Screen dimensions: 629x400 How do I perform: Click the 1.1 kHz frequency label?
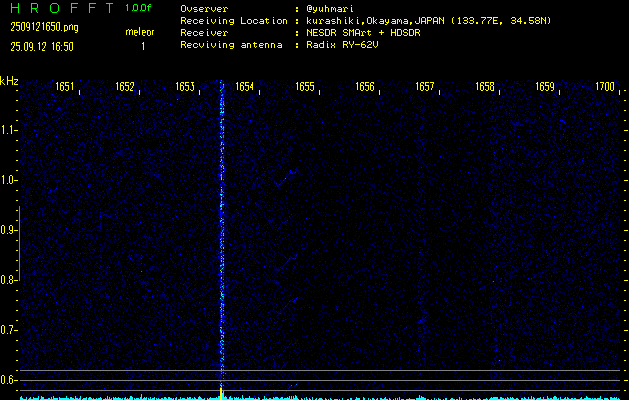8,130
